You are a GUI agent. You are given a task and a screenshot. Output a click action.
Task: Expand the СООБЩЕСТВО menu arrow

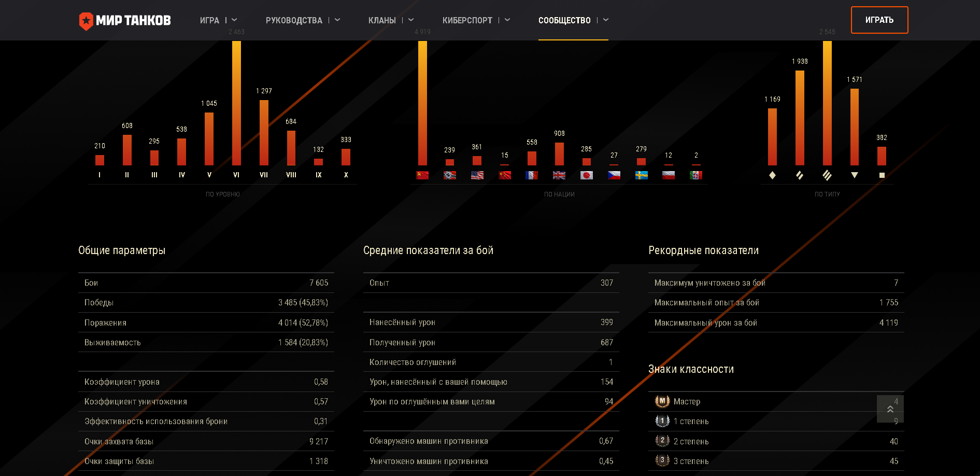click(606, 20)
